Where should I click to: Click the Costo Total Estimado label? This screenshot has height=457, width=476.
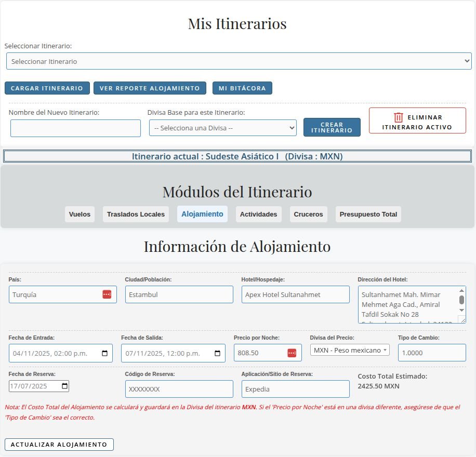pyautogui.click(x=392, y=376)
